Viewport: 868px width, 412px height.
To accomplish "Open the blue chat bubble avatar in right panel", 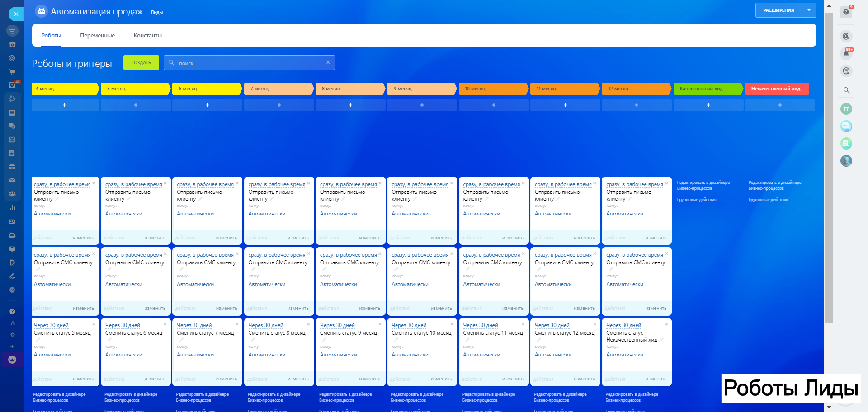I will click(x=846, y=126).
